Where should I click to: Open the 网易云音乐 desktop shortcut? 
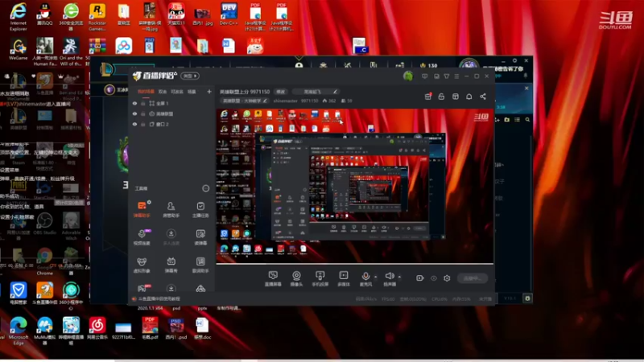(97, 328)
